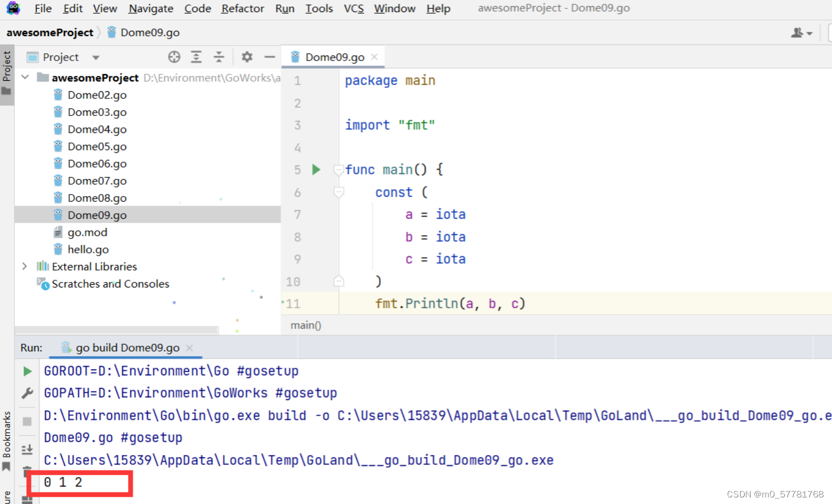Fold the const block at line 6

339,192
